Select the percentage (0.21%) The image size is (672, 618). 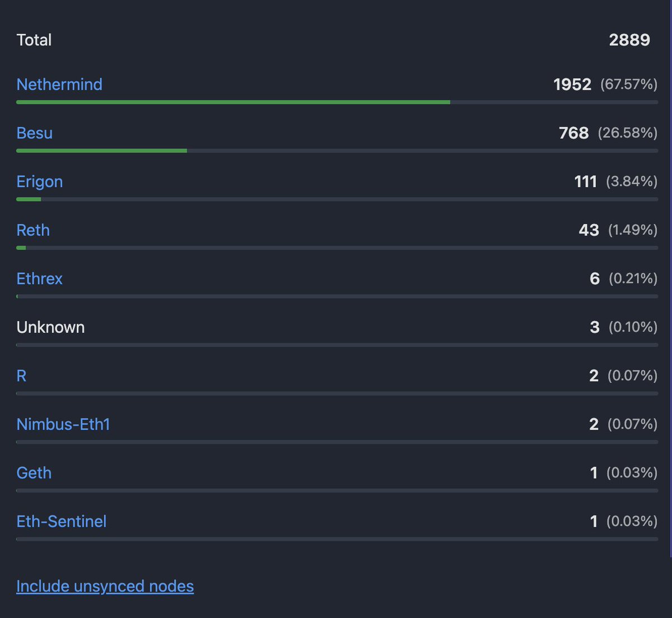[x=633, y=279]
